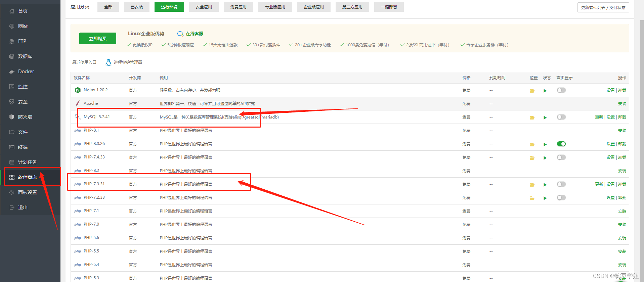Click 更新 link for MySQL 5.7.41
The width and height of the screenshot is (644, 282).
599,117
